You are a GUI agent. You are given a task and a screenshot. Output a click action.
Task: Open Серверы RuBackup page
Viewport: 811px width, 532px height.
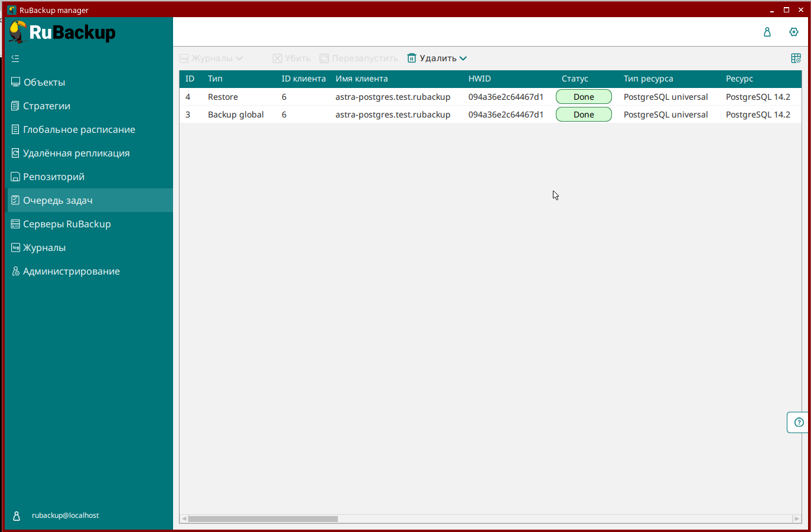click(89, 224)
